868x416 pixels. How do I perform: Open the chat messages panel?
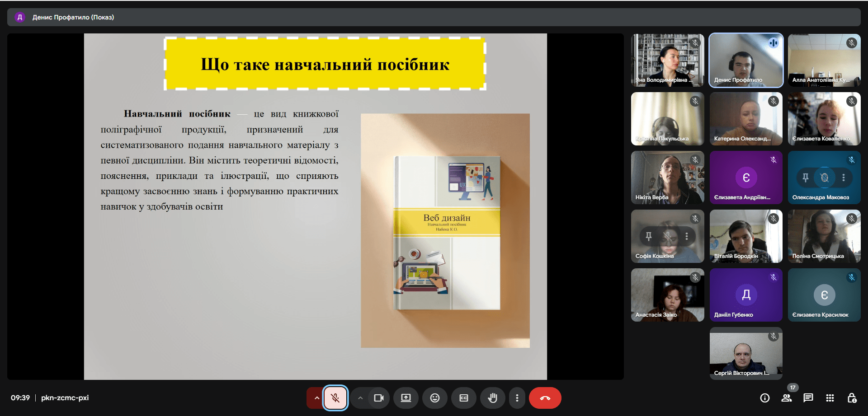tap(808, 398)
